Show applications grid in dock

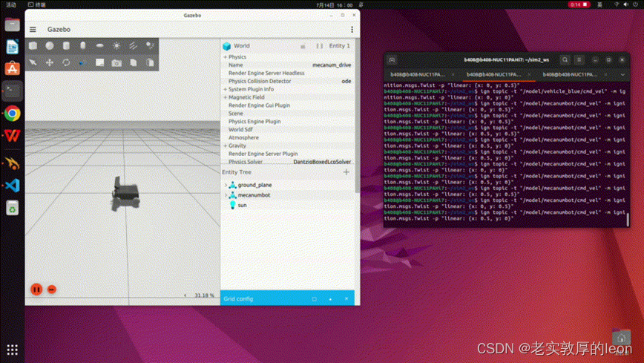tap(13, 350)
